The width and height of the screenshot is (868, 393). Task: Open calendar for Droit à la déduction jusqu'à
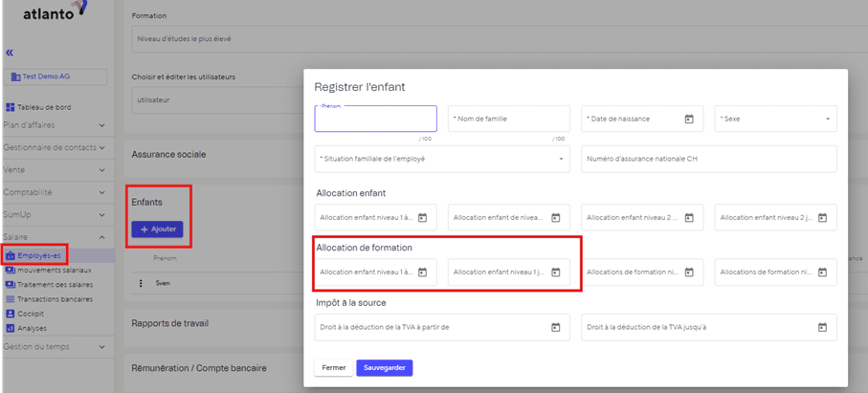pyautogui.click(x=821, y=327)
